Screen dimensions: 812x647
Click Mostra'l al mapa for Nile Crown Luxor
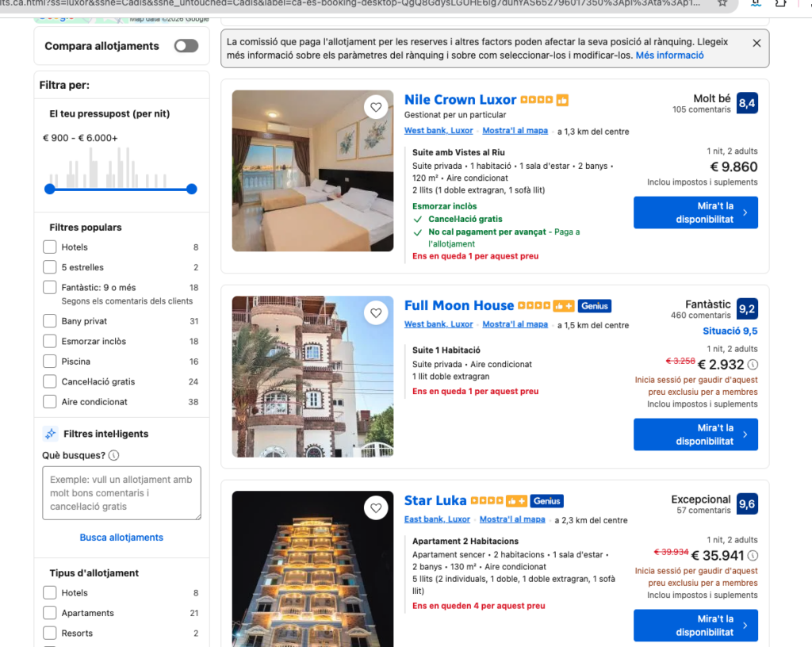(515, 131)
